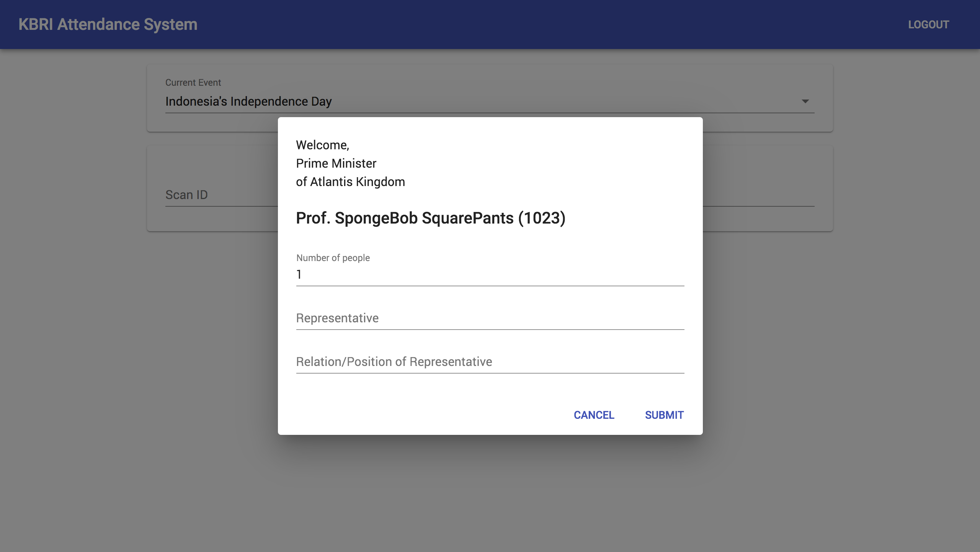This screenshot has width=980, height=552.
Task: Click the Welcome, greeting text
Action: coord(322,145)
